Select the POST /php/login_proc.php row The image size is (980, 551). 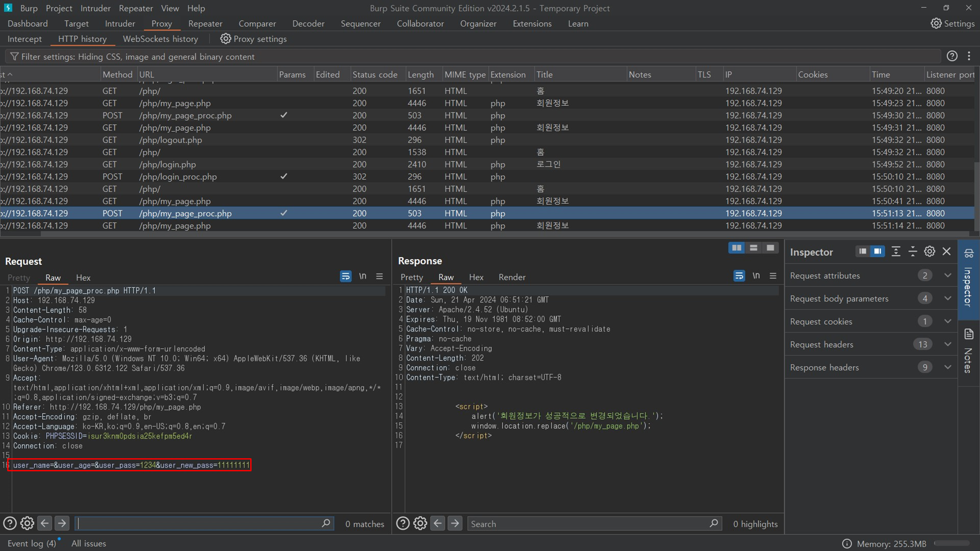coord(487,176)
